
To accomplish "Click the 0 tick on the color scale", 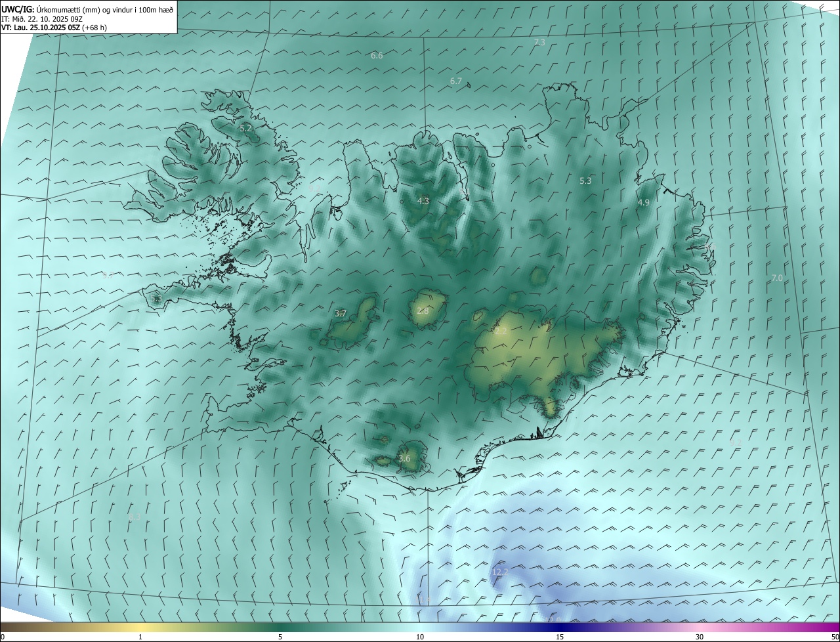I will click(3, 637).
